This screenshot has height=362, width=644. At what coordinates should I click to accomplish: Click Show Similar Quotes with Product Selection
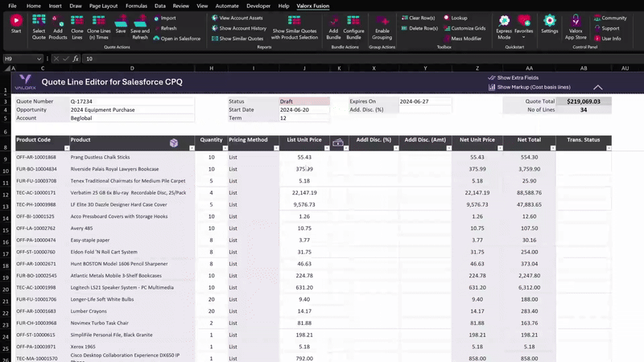[x=294, y=27]
